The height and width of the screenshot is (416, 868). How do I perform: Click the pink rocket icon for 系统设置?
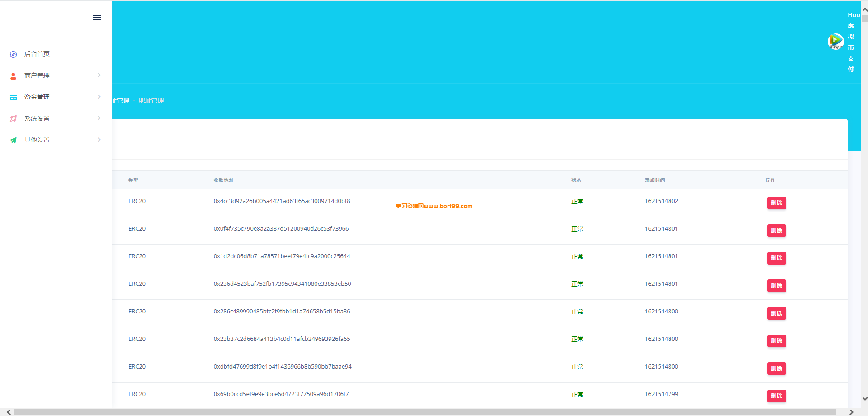click(x=14, y=118)
